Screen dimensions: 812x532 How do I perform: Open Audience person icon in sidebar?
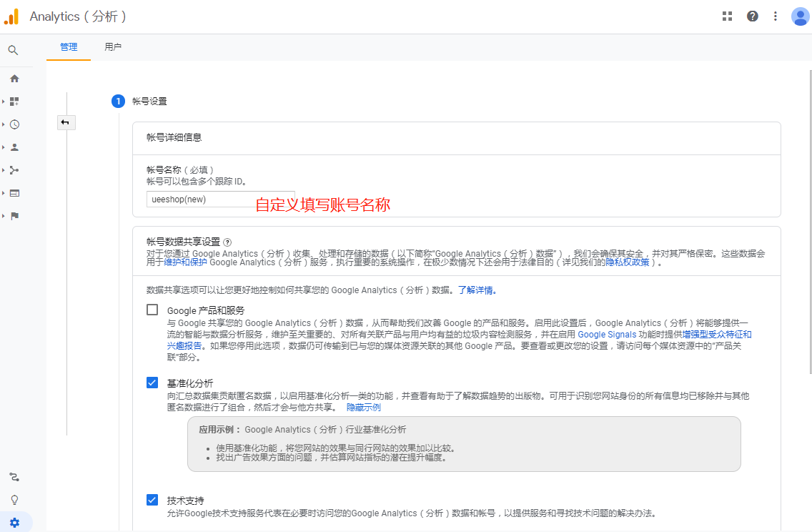[x=14, y=147]
